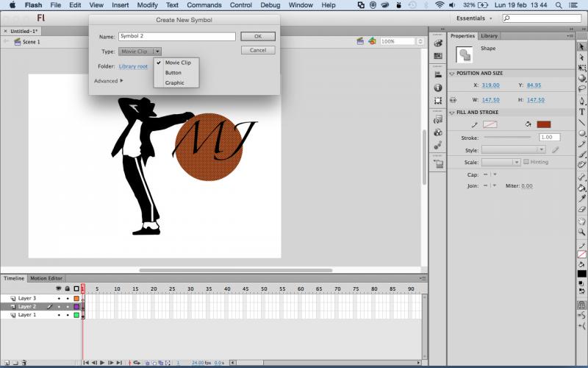Pick the Zoom magnifier tool
Viewport: 588px width, 368px height.
582,231
